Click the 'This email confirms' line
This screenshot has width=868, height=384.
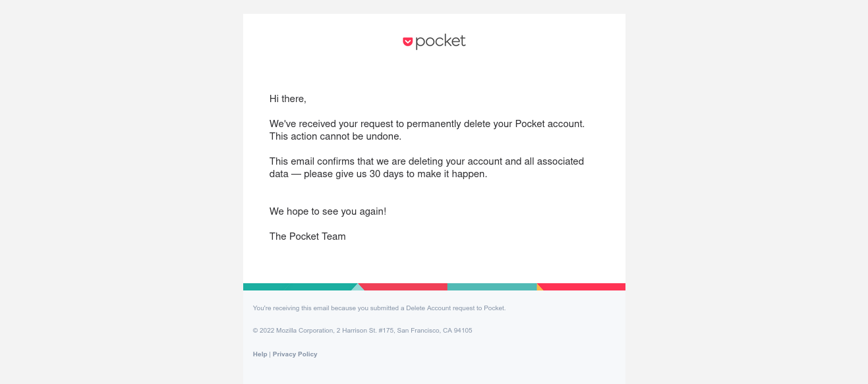point(426,161)
